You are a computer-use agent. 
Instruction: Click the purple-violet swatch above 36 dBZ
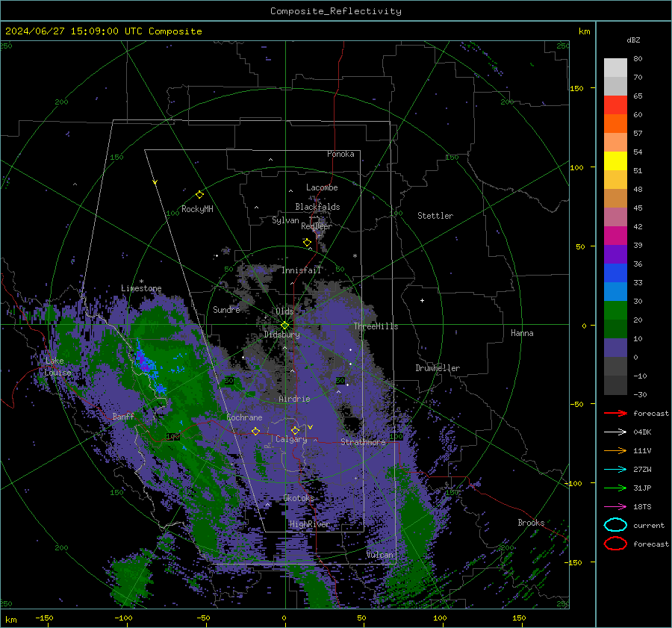615,254
